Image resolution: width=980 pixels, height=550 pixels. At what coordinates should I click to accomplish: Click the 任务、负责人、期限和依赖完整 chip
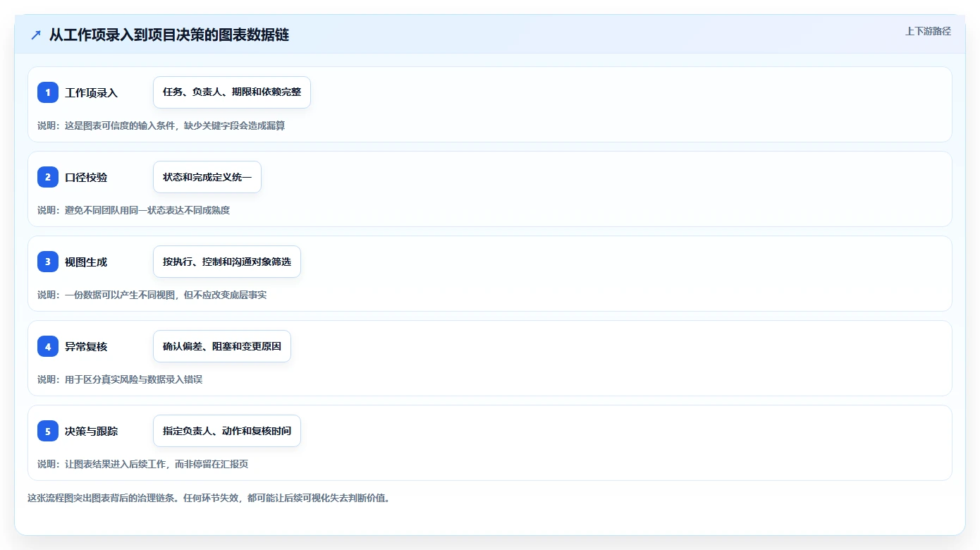pos(232,92)
